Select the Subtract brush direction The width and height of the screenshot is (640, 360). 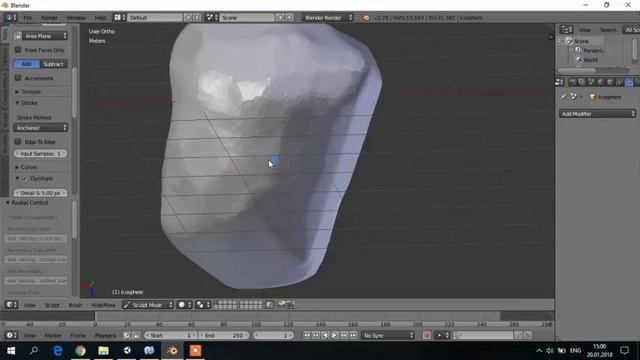coord(54,64)
